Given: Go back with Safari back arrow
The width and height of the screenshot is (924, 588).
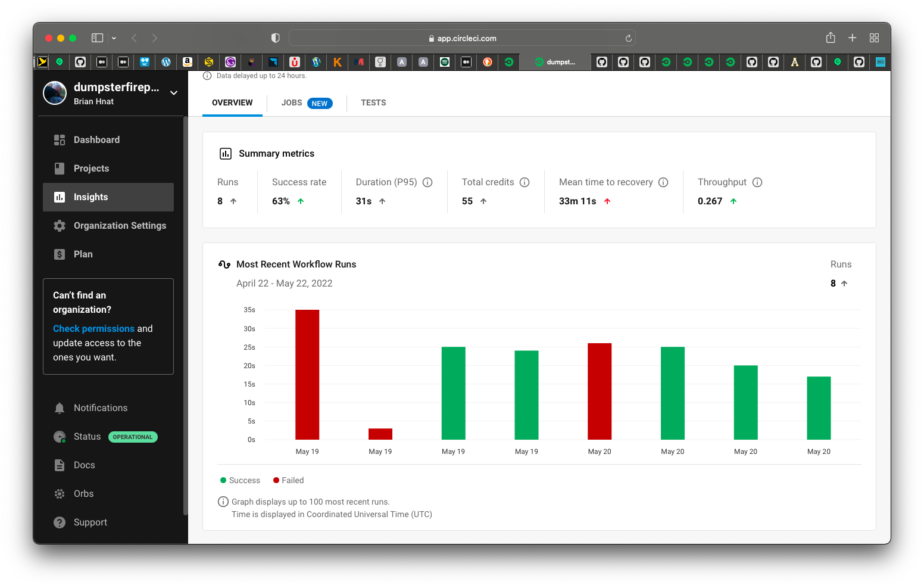Looking at the screenshot, I should point(135,38).
